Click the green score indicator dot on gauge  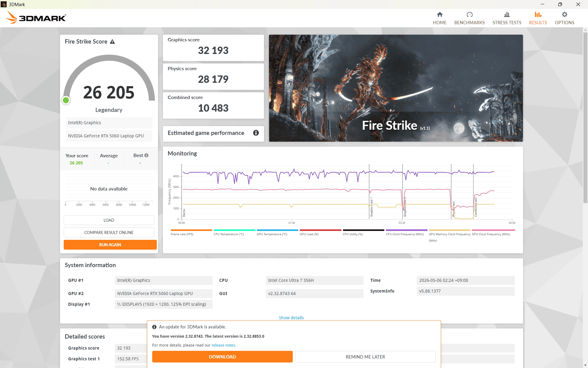point(66,100)
